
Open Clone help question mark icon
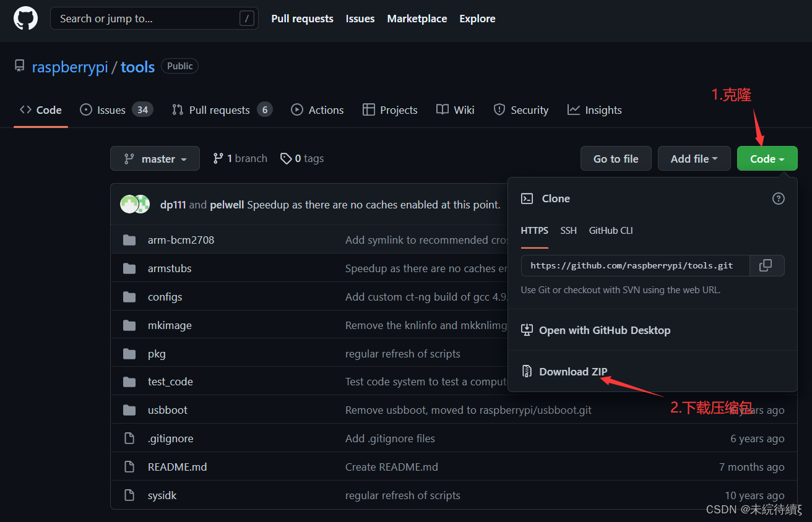tap(779, 199)
